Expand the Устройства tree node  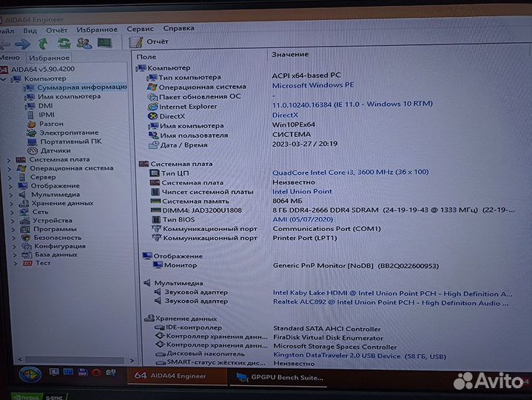(13, 221)
